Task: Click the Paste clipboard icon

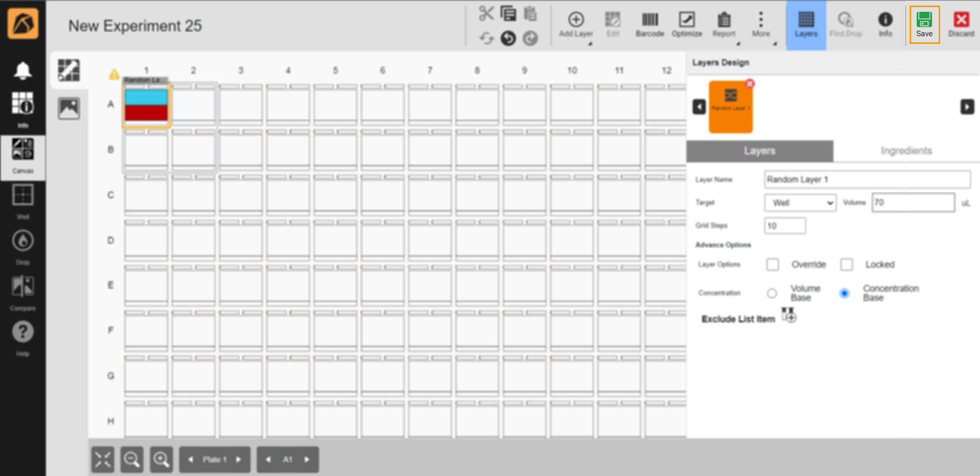Action: point(530,13)
